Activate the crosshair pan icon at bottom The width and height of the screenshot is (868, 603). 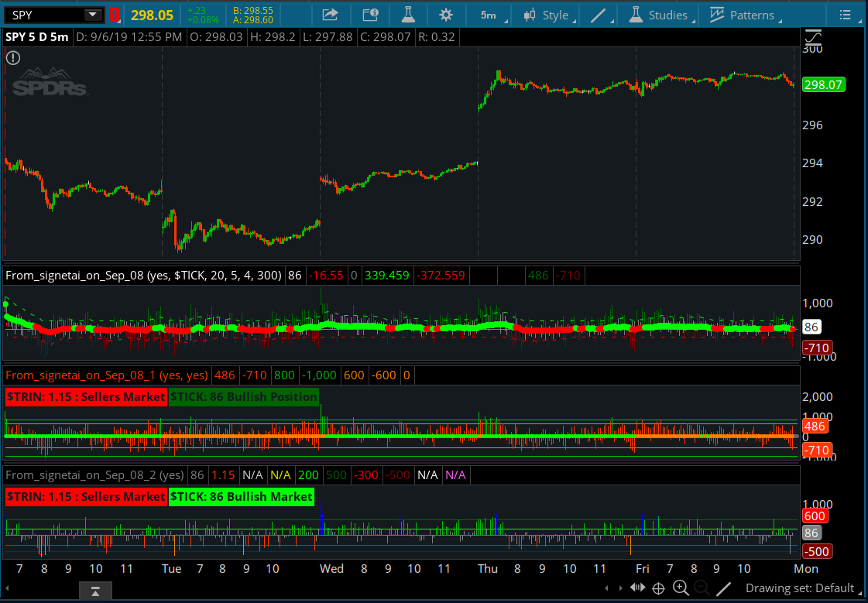coord(659,588)
